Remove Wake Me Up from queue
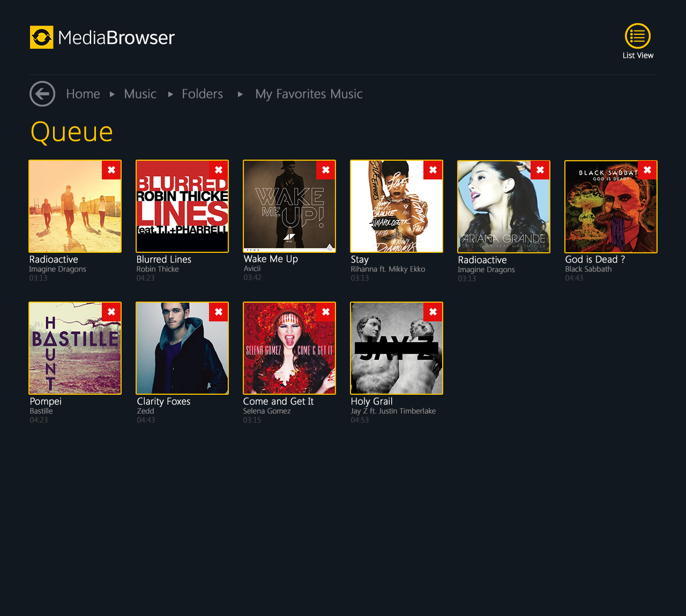The width and height of the screenshot is (686, 616). pos(326,170)
